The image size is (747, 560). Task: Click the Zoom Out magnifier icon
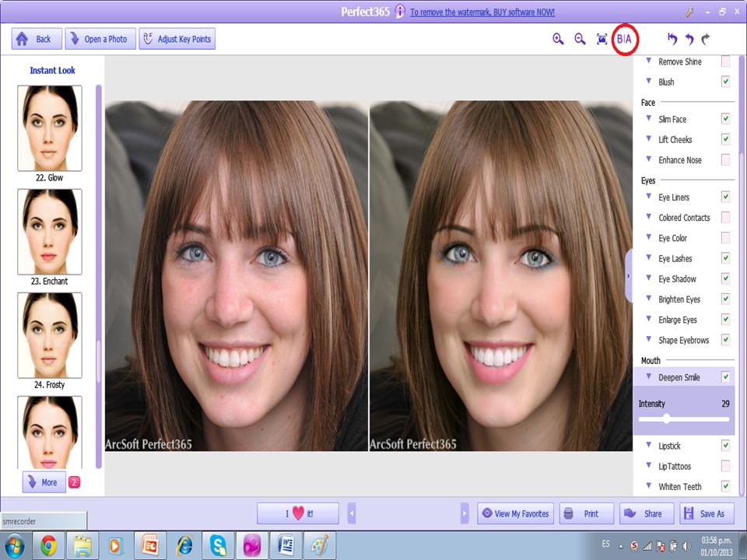pyautogui.click(x=580, y=39)
